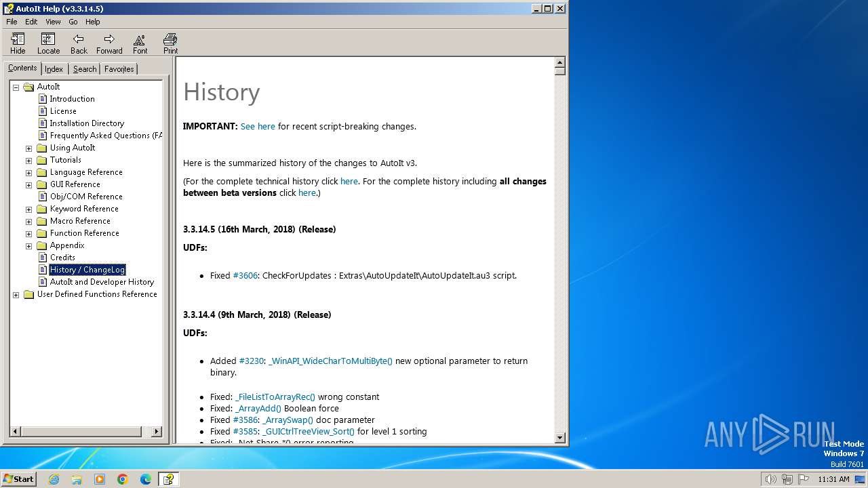Expand the GUI Reference node
Image resolution: width=868 pixels, height=488 pixels.
click(x=28, y=185)
